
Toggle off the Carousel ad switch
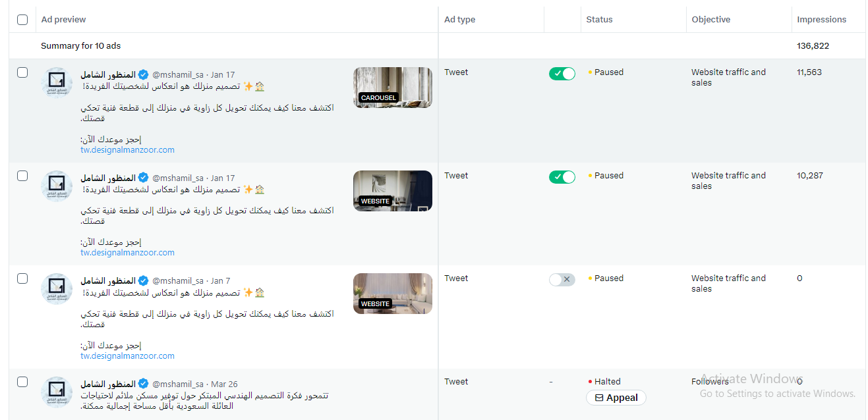[562, 74]
